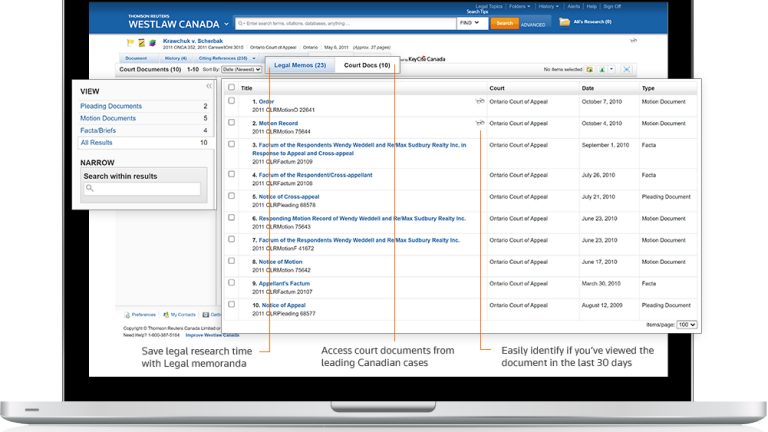Filter view by Facta/Briefs

(98, 130)
